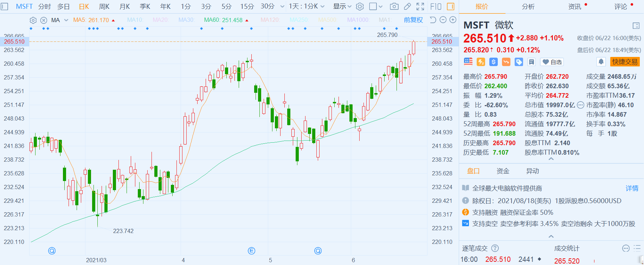This screenshot has width=644, height=265.
Task: Enter fullscreen chart mode
Action: click(420, 6)
